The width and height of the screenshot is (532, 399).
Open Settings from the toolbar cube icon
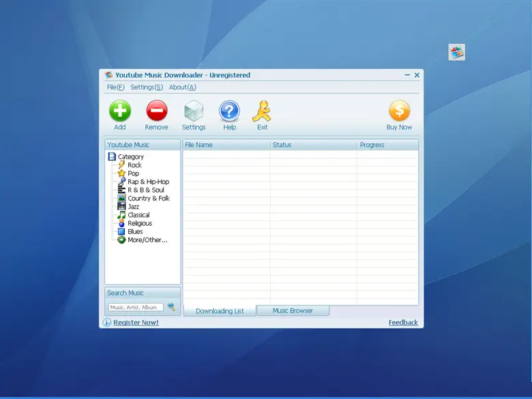click(194, 111)
